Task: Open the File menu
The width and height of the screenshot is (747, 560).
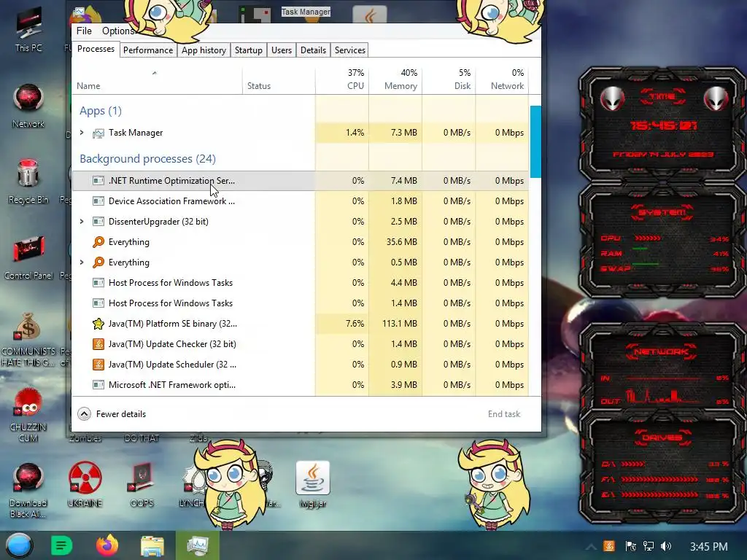Action: pyautogui.click(x=84, y=31)
